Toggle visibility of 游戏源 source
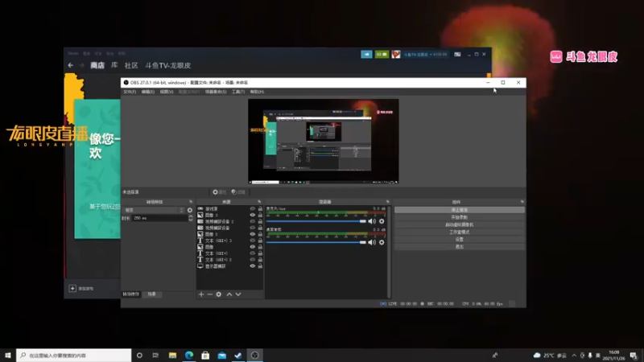Image resolution: width=644 pixels, height=362 pixels. (x=253, y=209)
